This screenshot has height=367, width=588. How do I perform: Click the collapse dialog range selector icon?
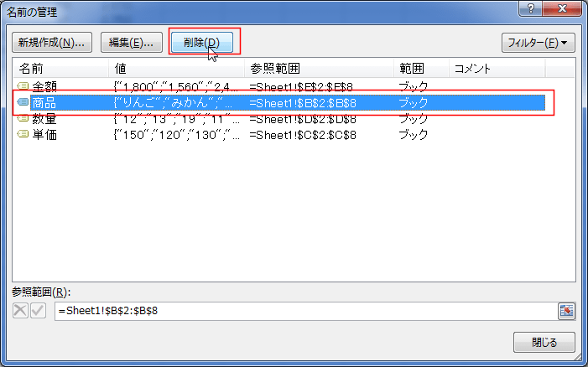coord(566,311)
